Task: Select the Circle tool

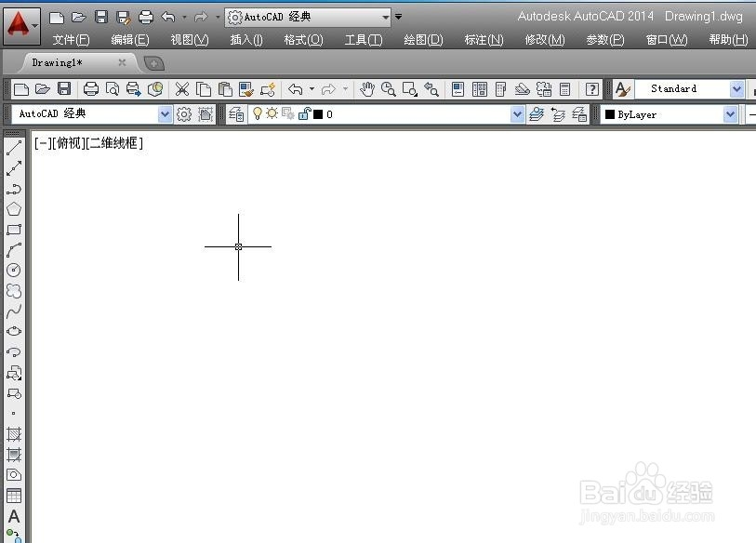Action: 12,271
